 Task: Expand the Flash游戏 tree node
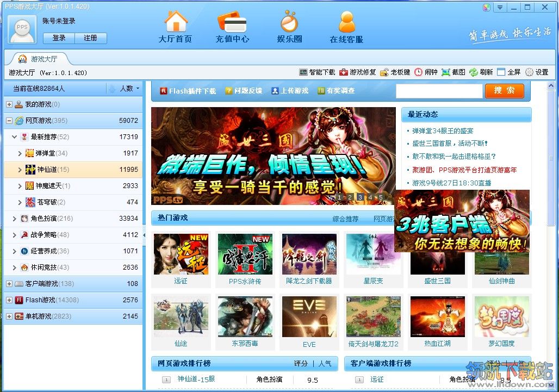coord(9,300)
